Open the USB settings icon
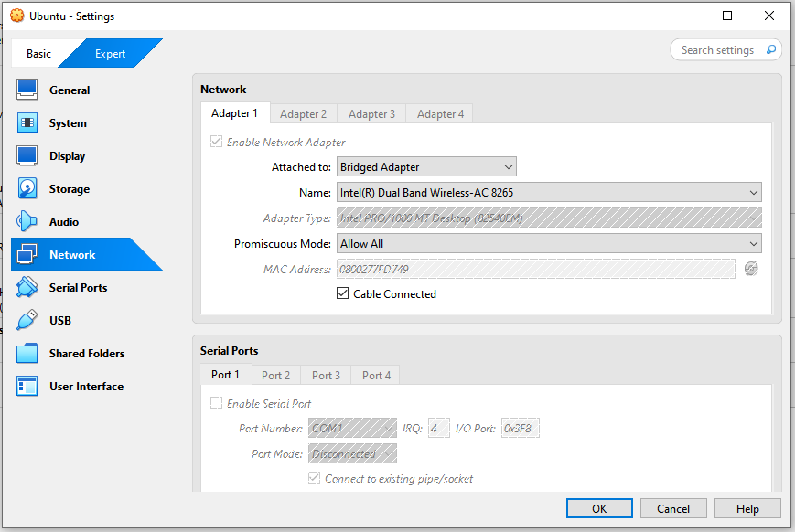Screen dimensions: 795x532 coord(27,320)
